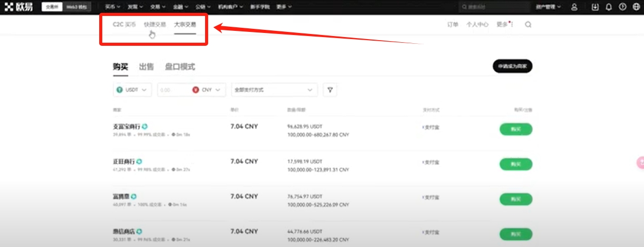Viewport: 644px width, 247px height.
Task: Open the user profile icon in top bar
Action: (x=574, y=7)
